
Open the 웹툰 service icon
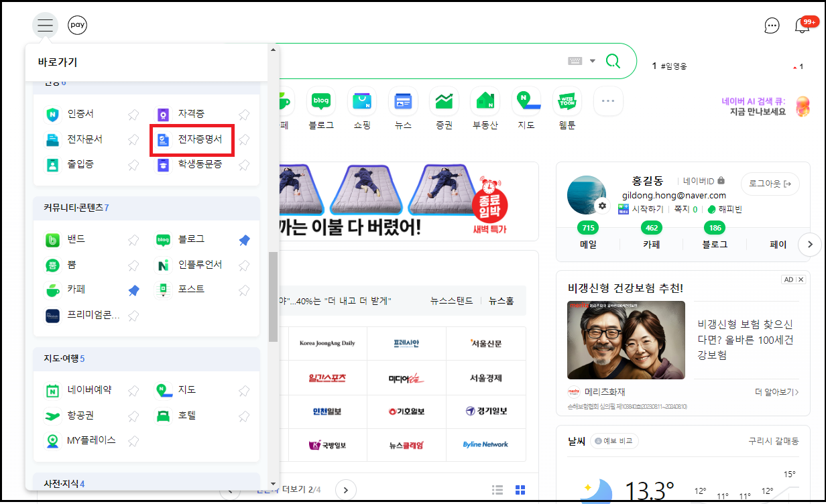click(x=567, y=102)
